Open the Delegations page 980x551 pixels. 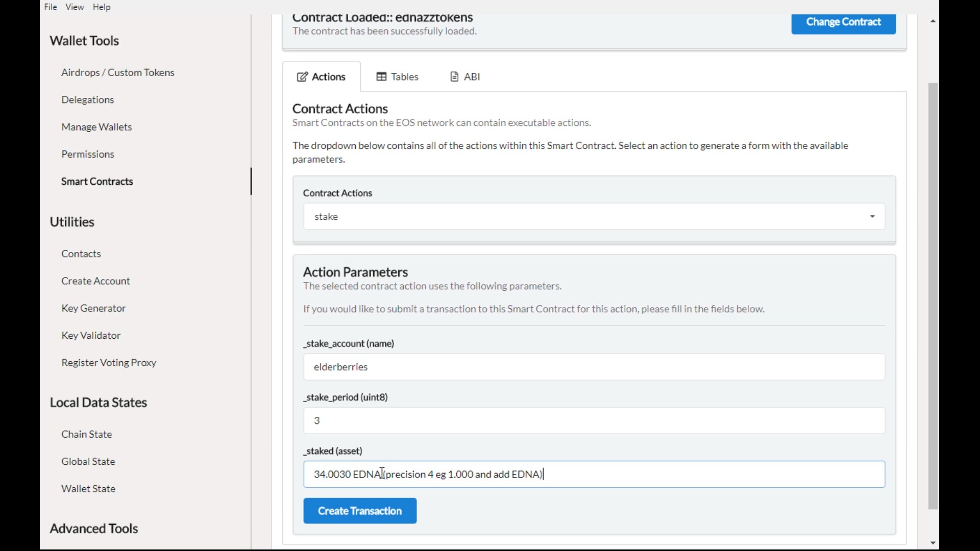[x=88, y=100]
